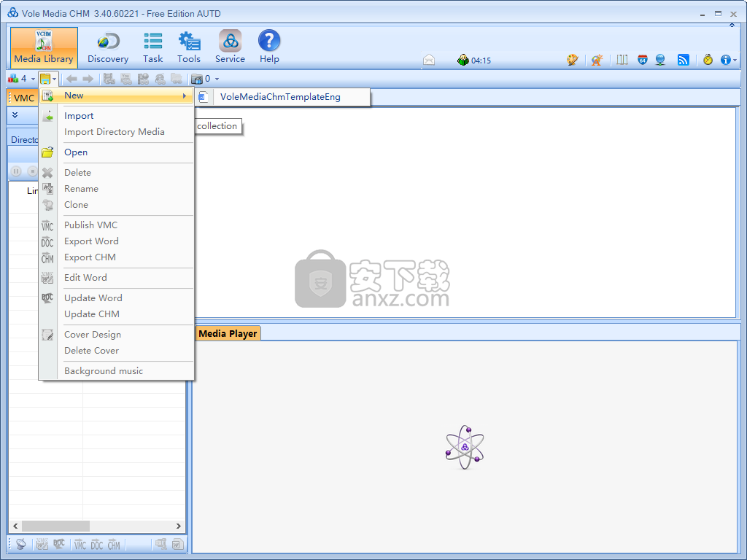Click the 64 shield icon
747x560 pixels.
642,60
